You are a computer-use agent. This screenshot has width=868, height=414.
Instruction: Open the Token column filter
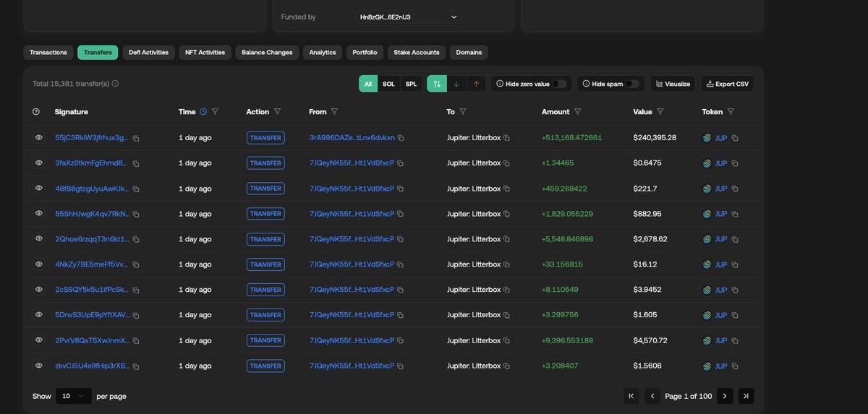pyautogui.click(x=731, y=112)
